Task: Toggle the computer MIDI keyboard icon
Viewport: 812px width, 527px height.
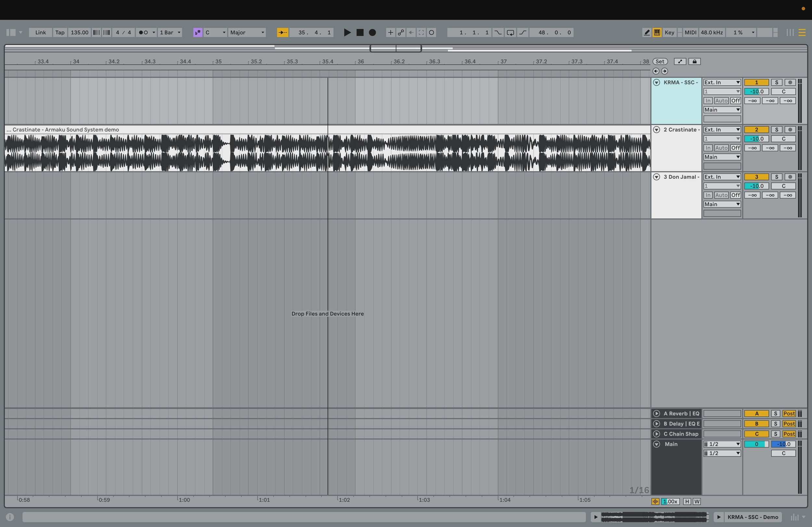Action: (x=657, y=32)
